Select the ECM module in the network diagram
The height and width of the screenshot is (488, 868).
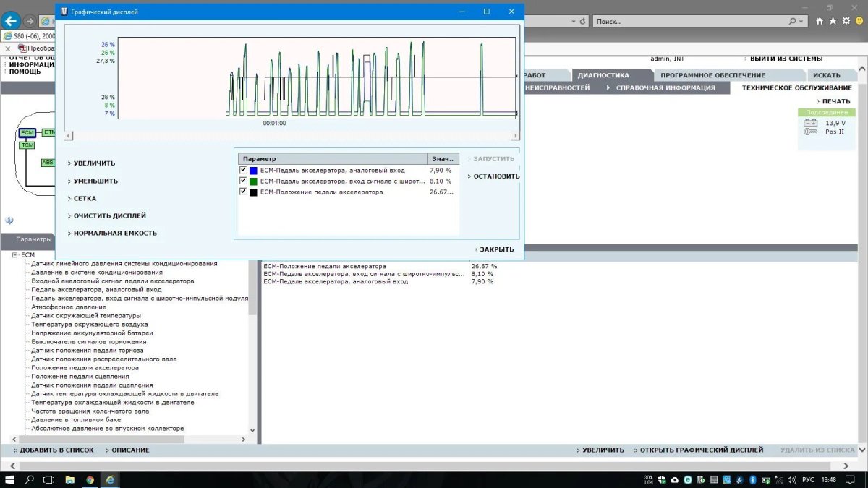click(27, 132)
